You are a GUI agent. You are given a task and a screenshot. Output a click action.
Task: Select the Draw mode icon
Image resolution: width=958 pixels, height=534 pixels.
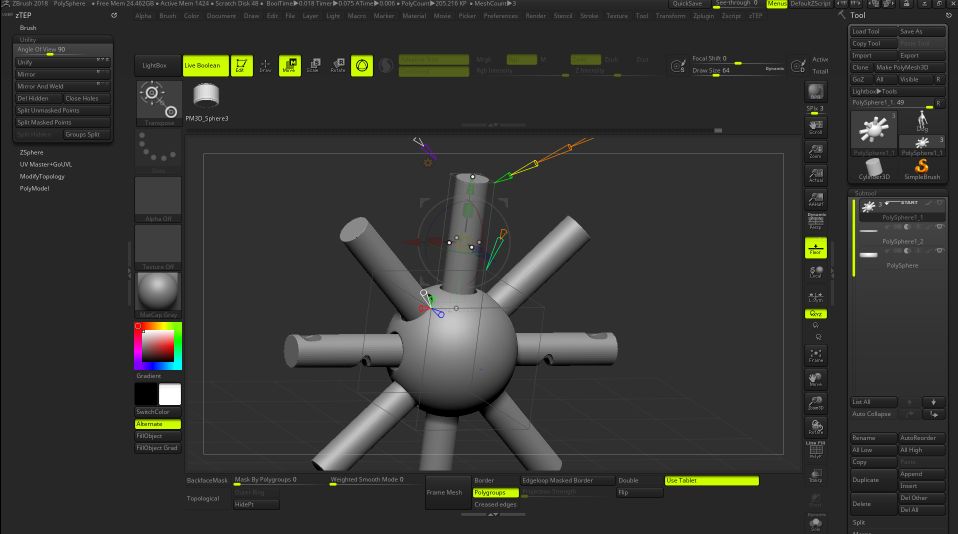click(x=265, y=65)
